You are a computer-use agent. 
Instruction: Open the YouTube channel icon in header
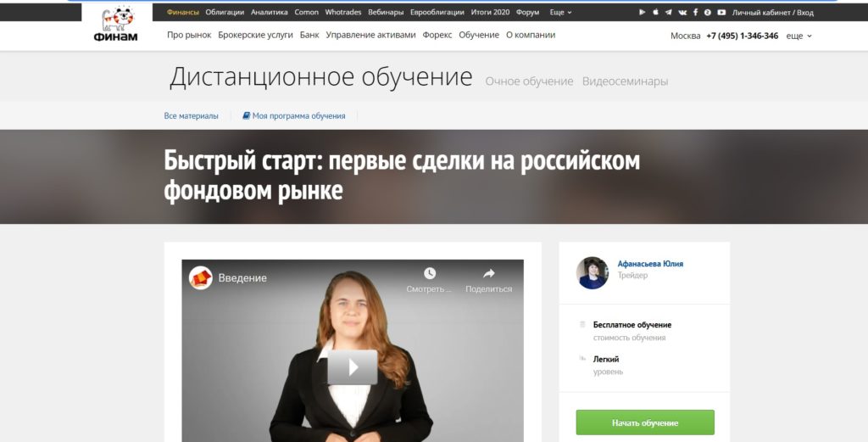[721, 13]
